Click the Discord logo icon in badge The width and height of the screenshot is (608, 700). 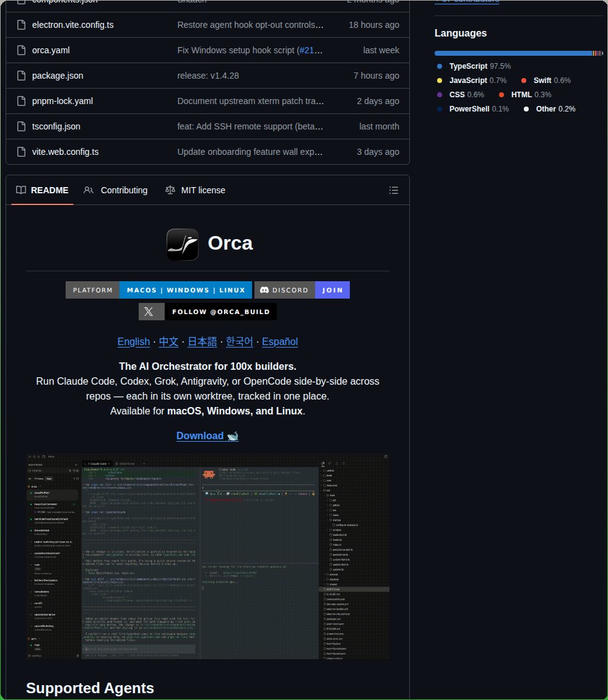tap(264, 290)
